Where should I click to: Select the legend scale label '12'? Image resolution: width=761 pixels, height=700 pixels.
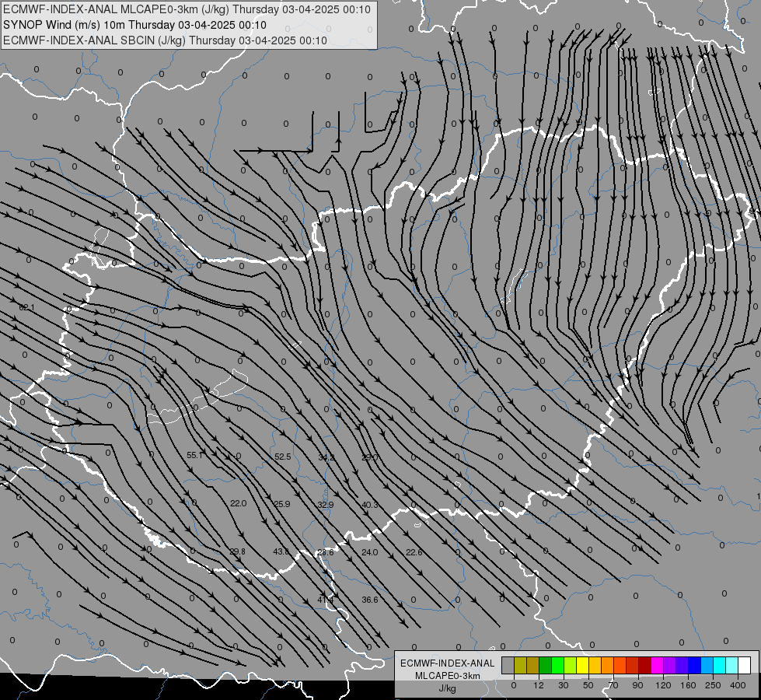[538, 685]
